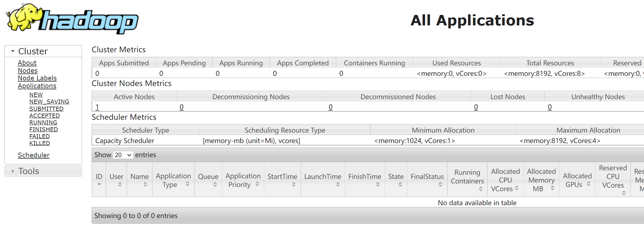Show KILLED applications list
644x233 pixels.
pyautogui.click(x=40, y=143)
